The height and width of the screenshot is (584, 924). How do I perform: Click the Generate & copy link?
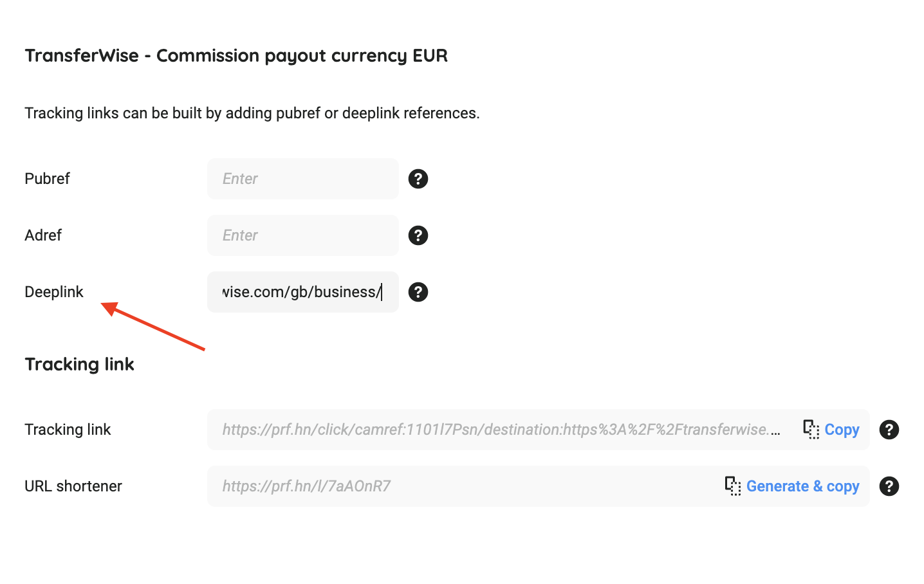tap(802, 486)
